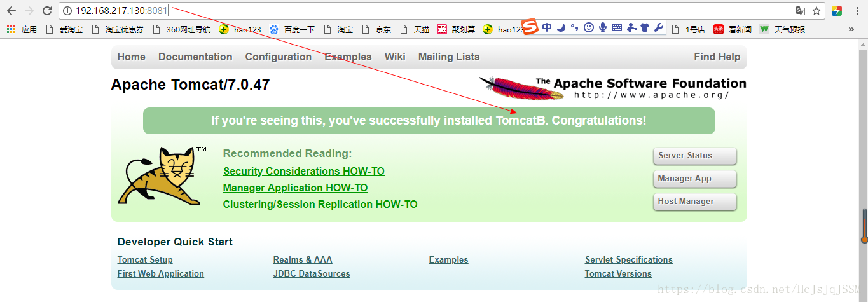
Task: Open the Examples nav menu item
Action: (x=348, y=57)
